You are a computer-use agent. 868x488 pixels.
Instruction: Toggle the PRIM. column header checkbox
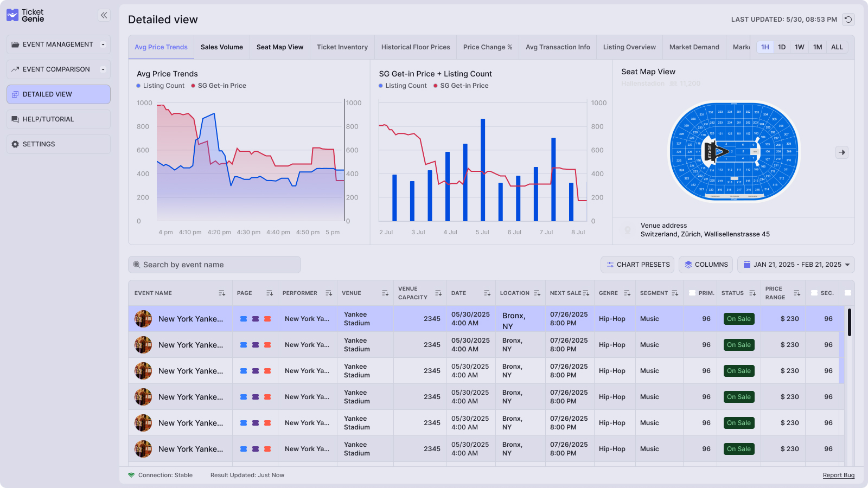[692, 292]
